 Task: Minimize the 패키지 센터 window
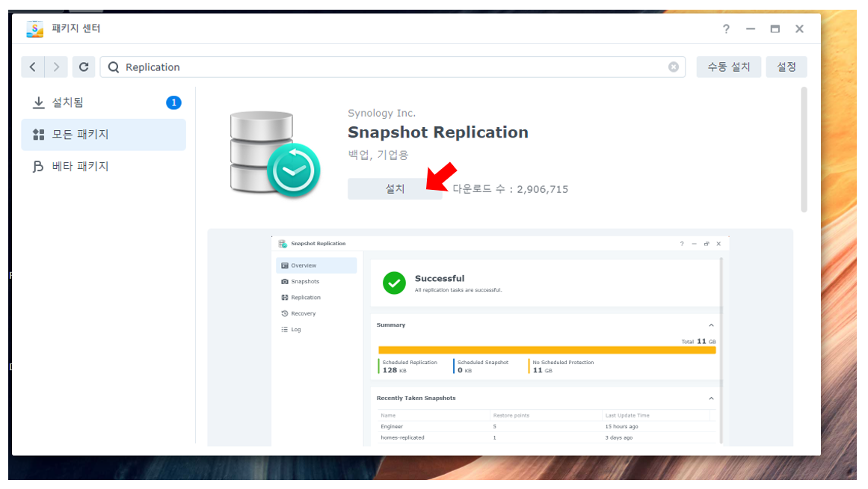[x=750, y=29]
